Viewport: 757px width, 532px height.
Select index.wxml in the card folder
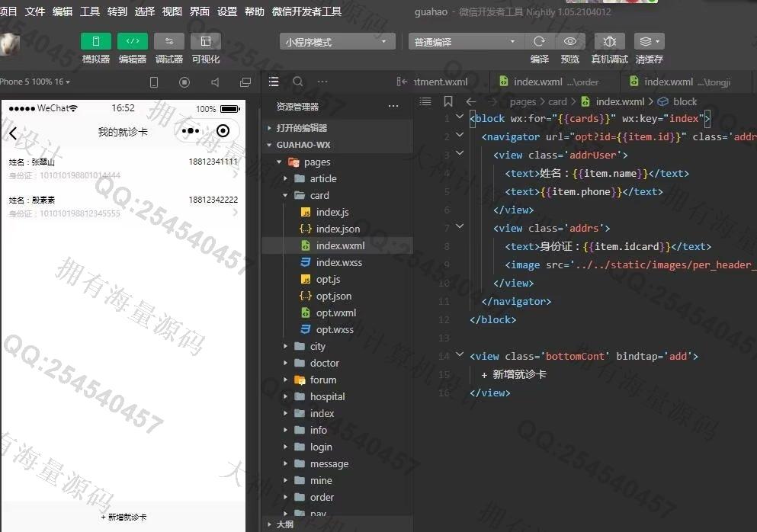point(338,245)
